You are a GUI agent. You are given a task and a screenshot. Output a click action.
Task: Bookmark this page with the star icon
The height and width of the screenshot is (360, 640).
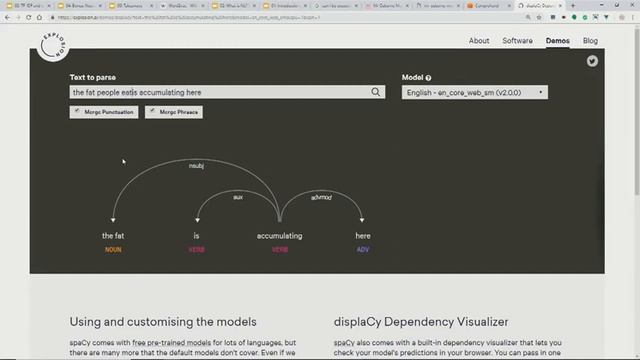tap(539, 18)
